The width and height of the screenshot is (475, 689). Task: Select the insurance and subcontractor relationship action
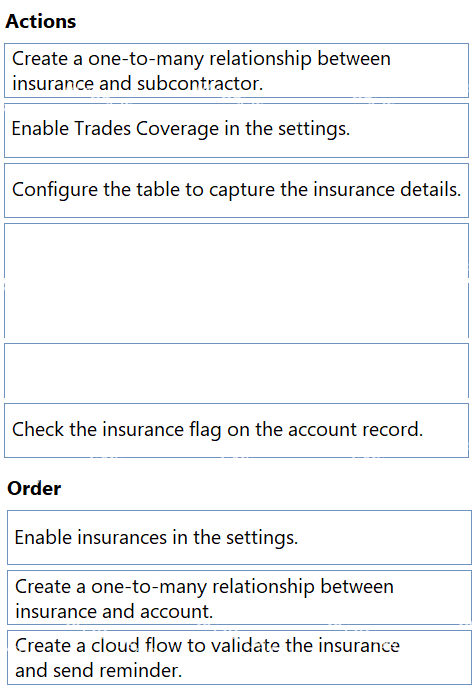(x=236, y=70)
